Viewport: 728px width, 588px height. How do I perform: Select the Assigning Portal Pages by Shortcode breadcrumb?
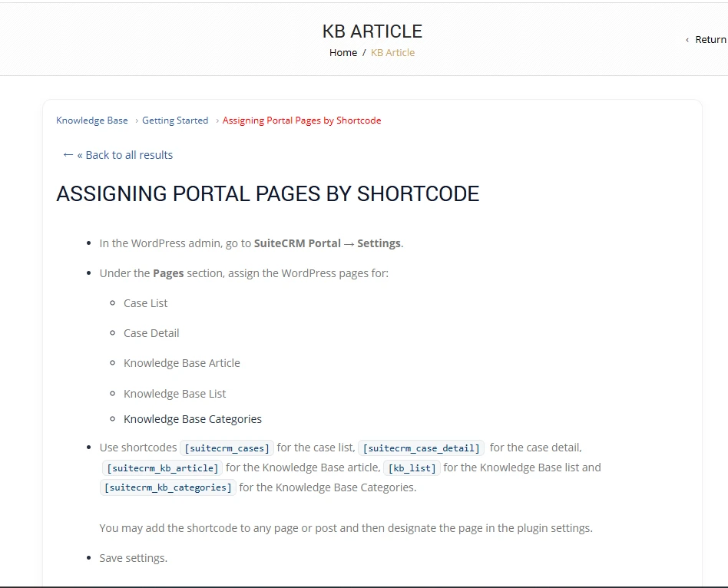tap(301, 121)
